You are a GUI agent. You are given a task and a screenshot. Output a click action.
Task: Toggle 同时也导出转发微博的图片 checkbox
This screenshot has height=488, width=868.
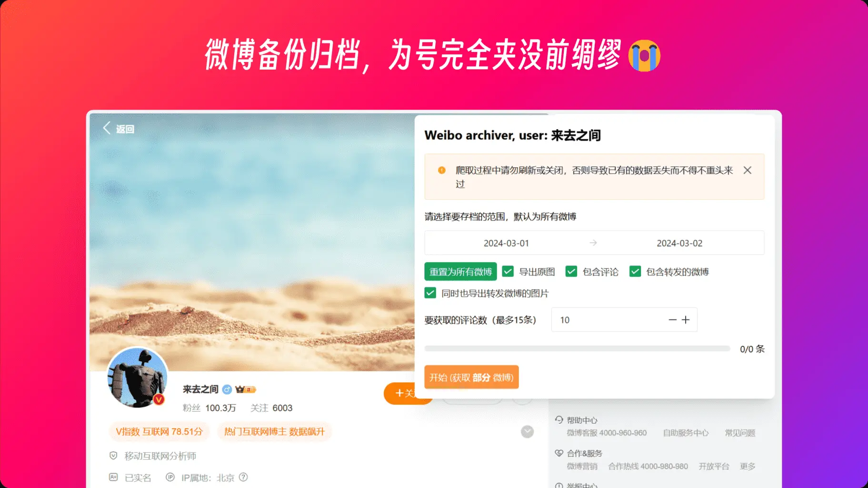pyautogui.click(x=430, y=293)
